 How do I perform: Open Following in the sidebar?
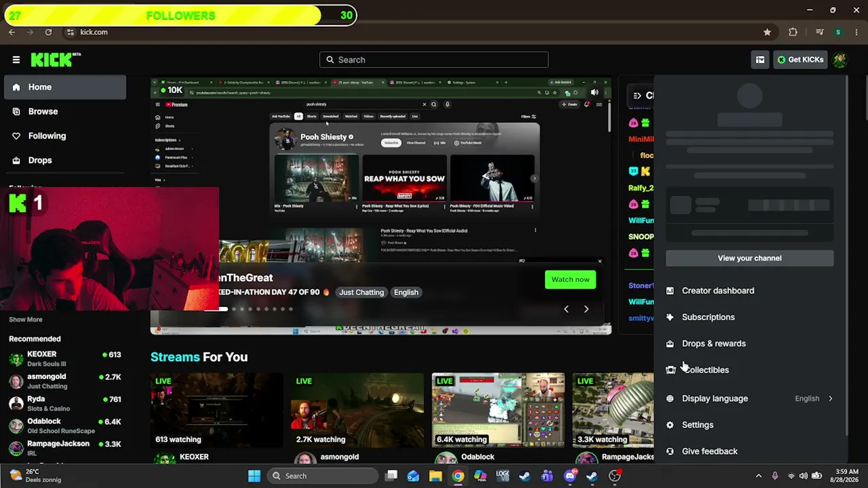(64, 136)
